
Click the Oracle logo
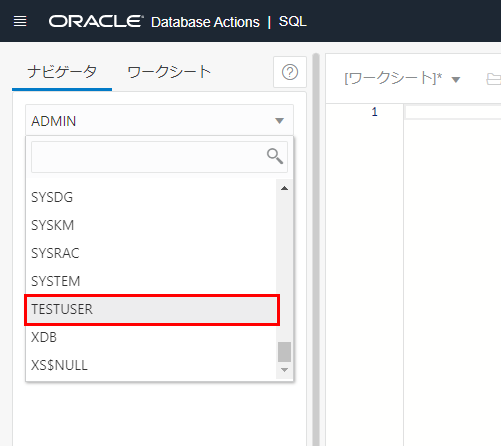click(96, 21)
